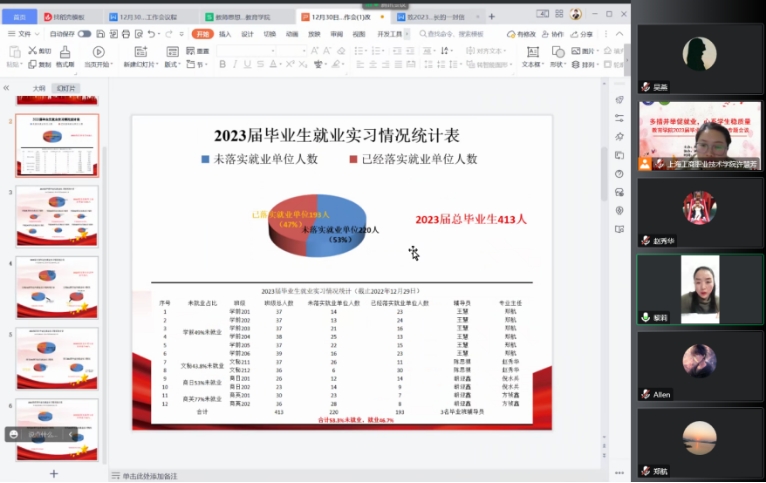Toggle the 自动保存 autosave switch
Screen dimensions: 766x483
(84, 34)
